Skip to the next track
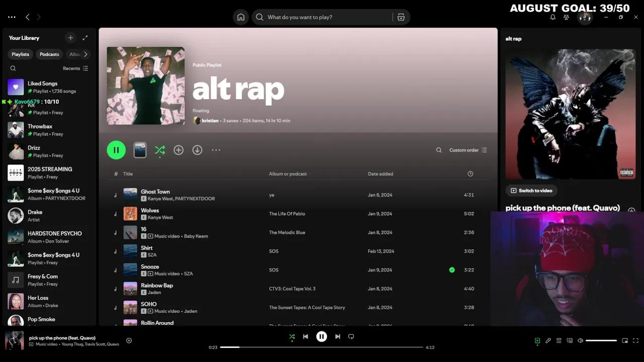The image size is (644, 362). (338, 337)
